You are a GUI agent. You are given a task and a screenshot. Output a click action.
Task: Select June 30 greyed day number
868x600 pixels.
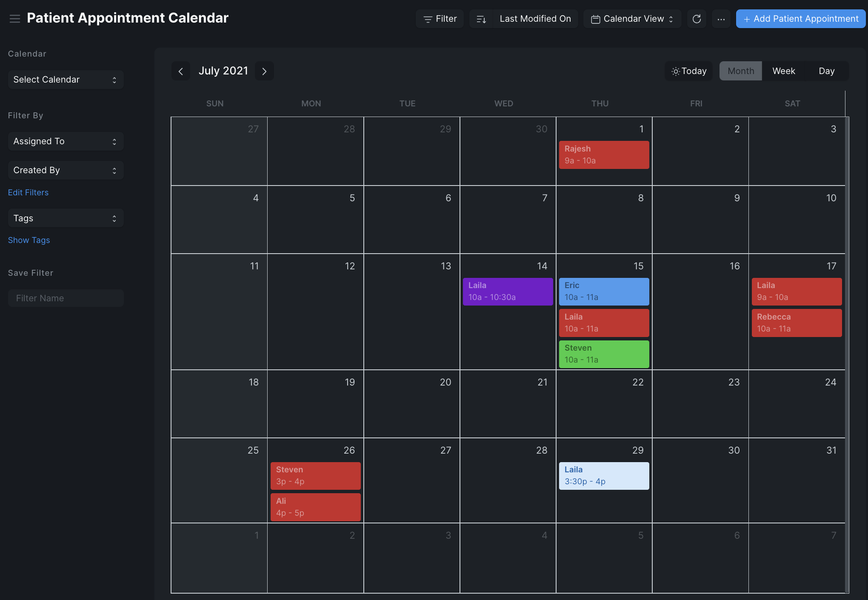click(x=542, y=129)
